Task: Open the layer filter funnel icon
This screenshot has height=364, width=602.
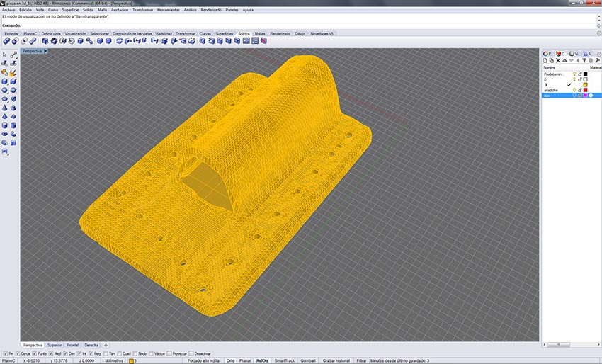Action: [x=584, y=61]
